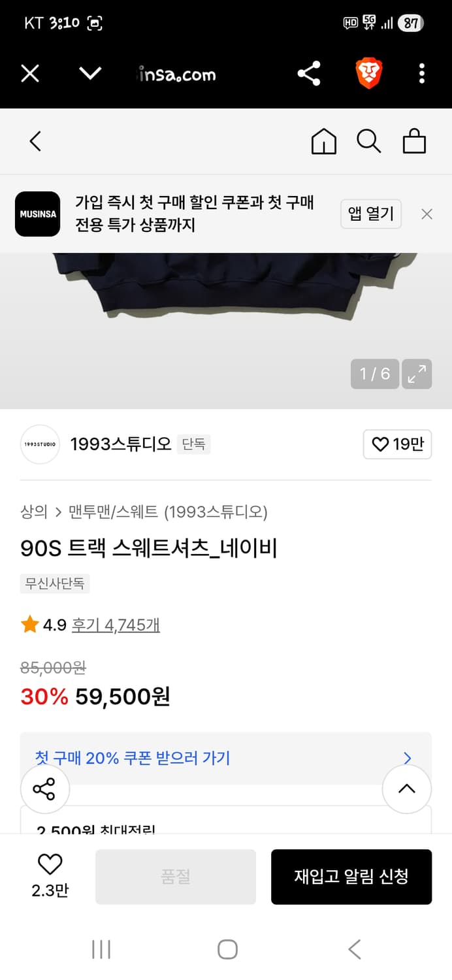The width and height of the screenshot is (452, 980).
Task: Close the app install banner
Action: [x=427, y=214]
